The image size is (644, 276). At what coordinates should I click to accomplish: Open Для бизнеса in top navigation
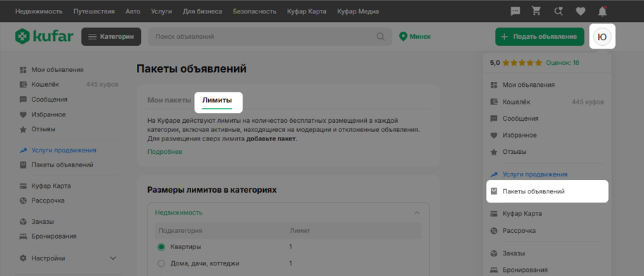click(202, 11)
